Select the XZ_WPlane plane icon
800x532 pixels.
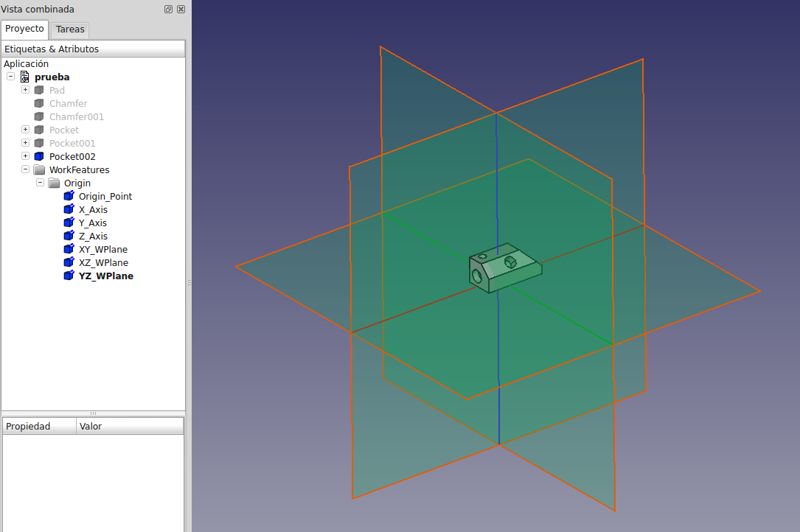point(69,262)
